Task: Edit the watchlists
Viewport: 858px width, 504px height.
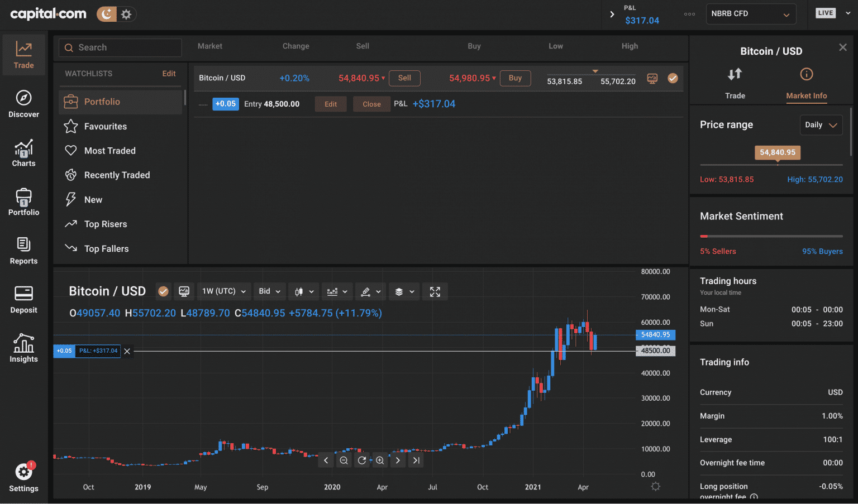Action: pos(169,74)
